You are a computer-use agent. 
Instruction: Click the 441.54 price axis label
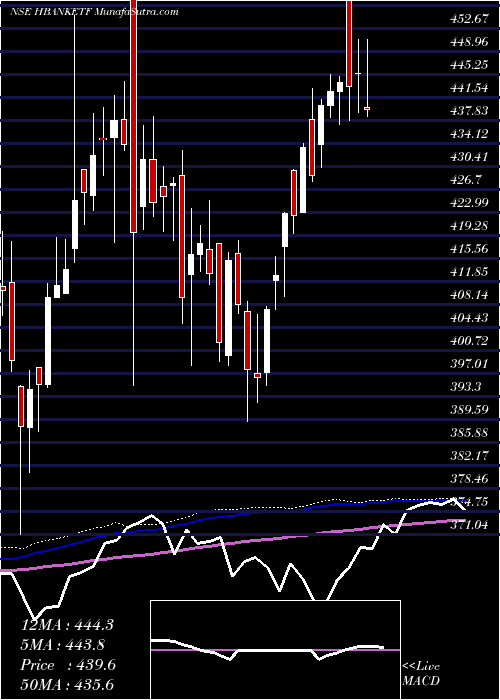(x=468, y=88)
